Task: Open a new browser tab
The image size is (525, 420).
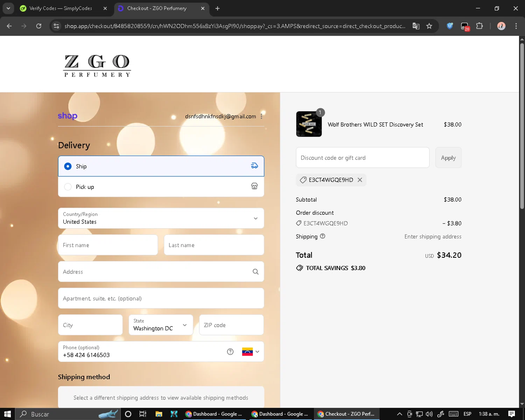Action: tap(217, 8)
